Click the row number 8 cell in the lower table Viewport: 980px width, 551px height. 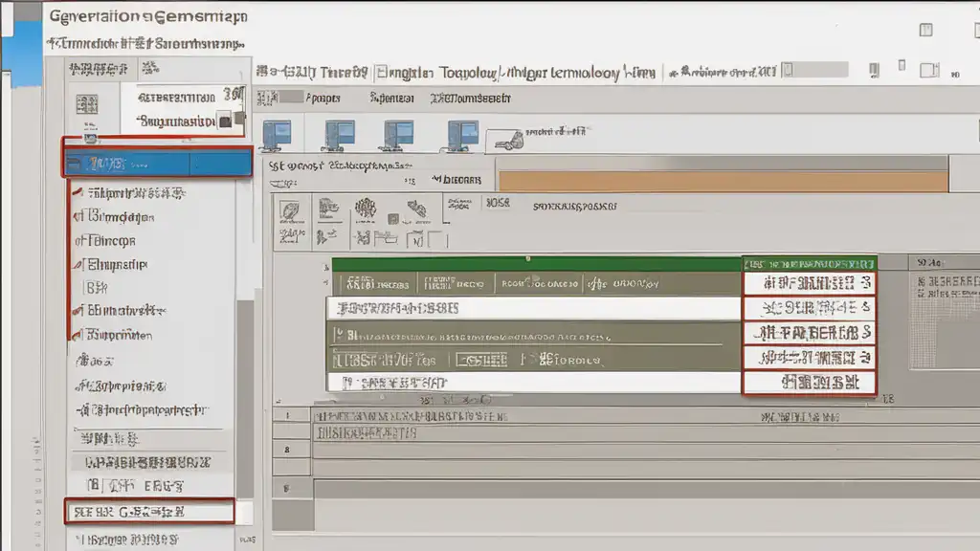[x=291, y=450]
